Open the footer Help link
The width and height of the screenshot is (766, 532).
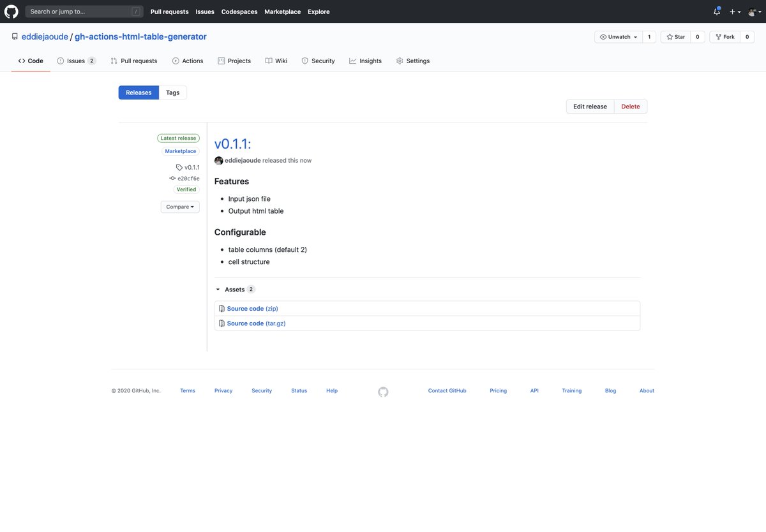click(x=332, y=391)
